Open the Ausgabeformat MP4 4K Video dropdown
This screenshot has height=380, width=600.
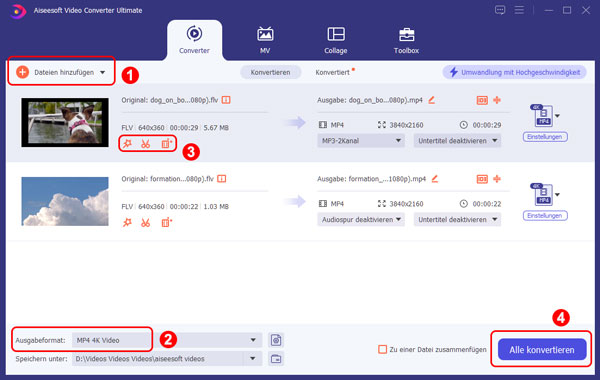pos(167,340)
